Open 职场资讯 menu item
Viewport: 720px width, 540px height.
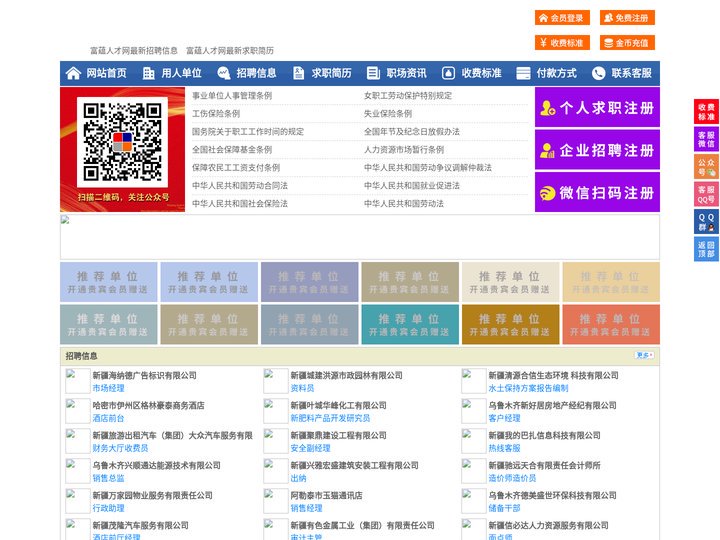click(406, 73)
